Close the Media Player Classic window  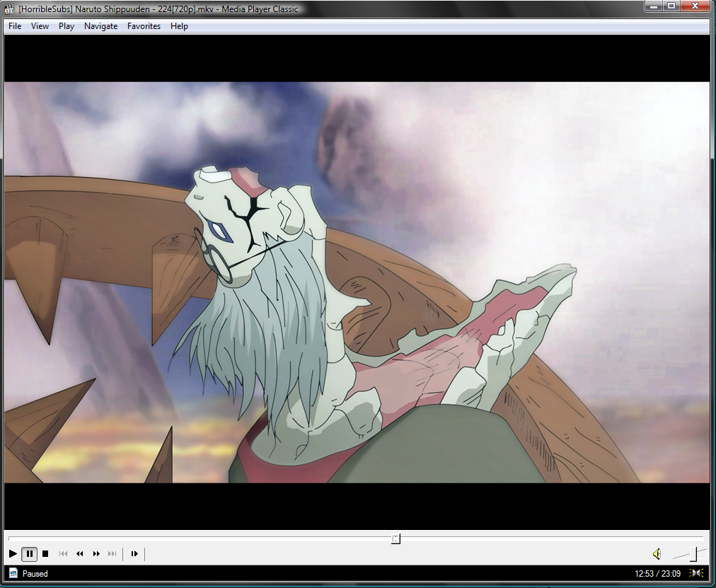tap(695, 6)
